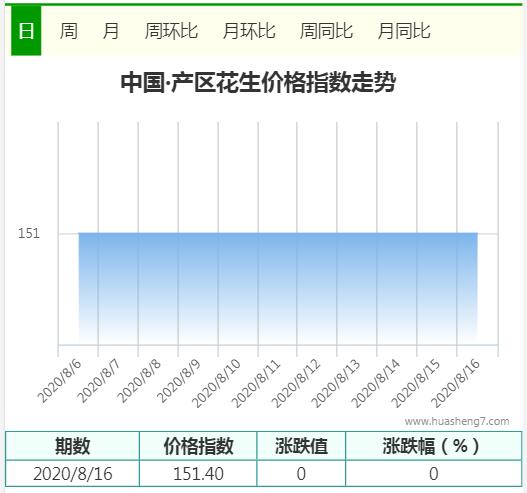Viewport: 527px width, 493px height.
Task: Click the 2020/8/6 axis date label
Action: (59, 381)
